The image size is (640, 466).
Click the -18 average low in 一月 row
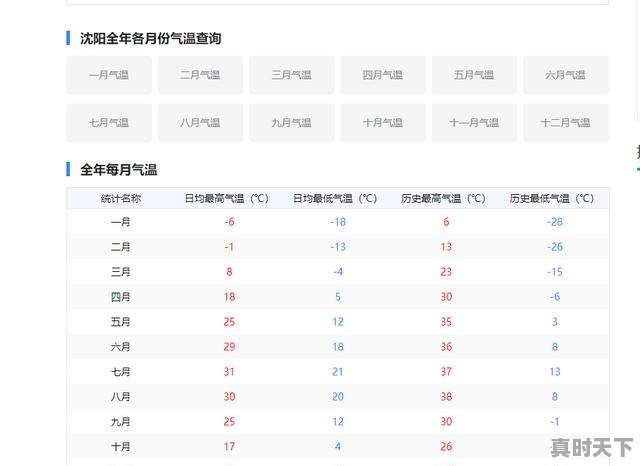(338, 222)
